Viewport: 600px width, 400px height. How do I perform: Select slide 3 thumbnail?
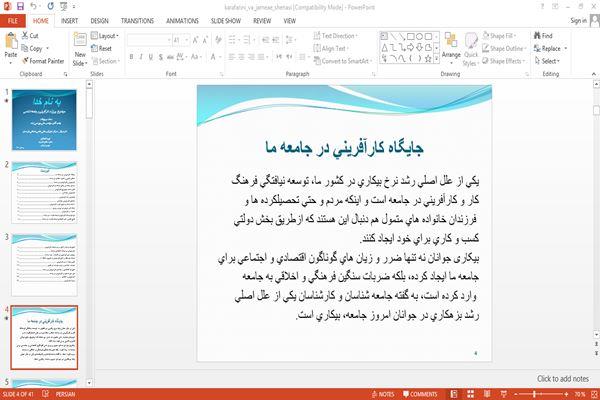pyautogui.click(x=44, y=265)
